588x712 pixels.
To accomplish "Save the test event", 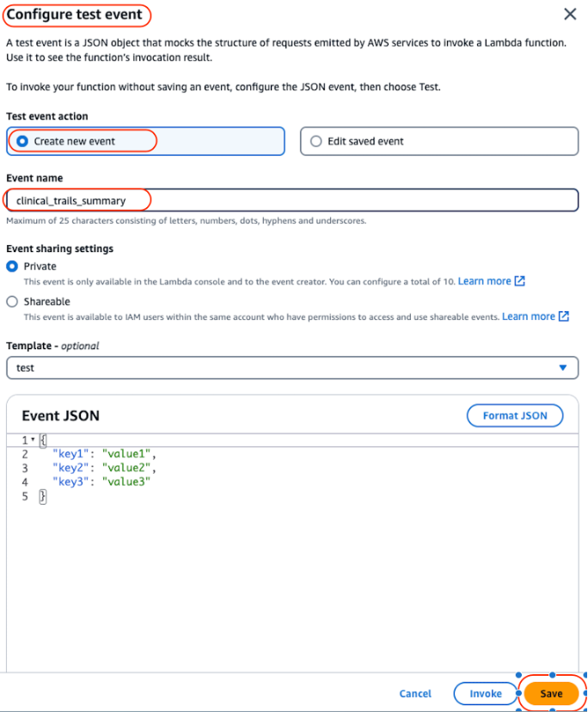I will (x=550, y=693).
